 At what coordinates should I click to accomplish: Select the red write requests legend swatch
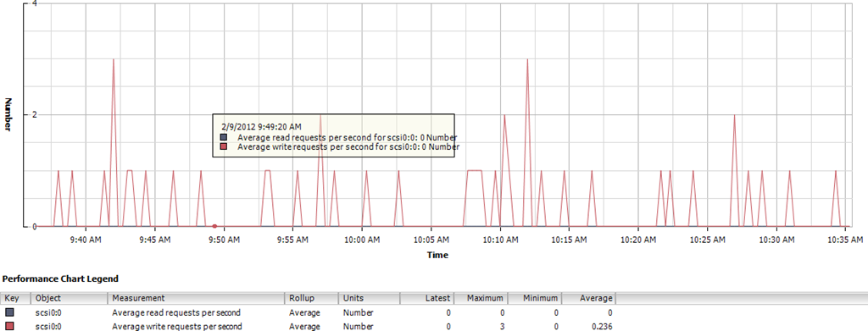click(8, 327)
